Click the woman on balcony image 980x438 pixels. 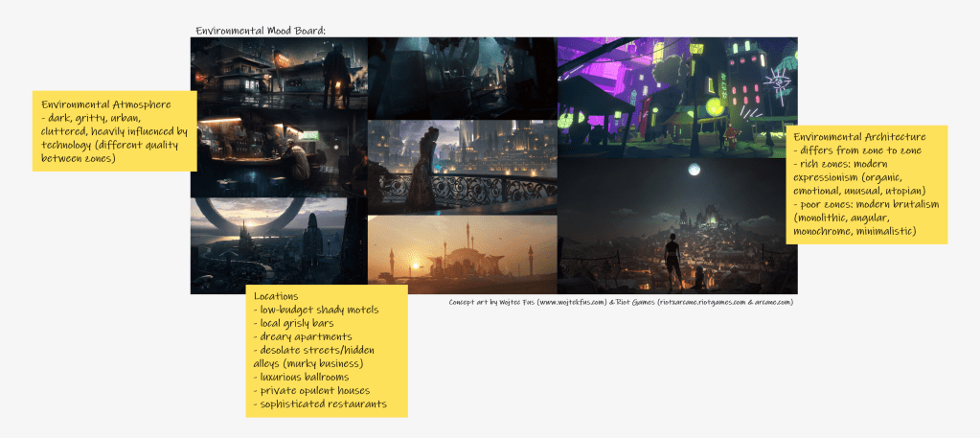point(462,167)
